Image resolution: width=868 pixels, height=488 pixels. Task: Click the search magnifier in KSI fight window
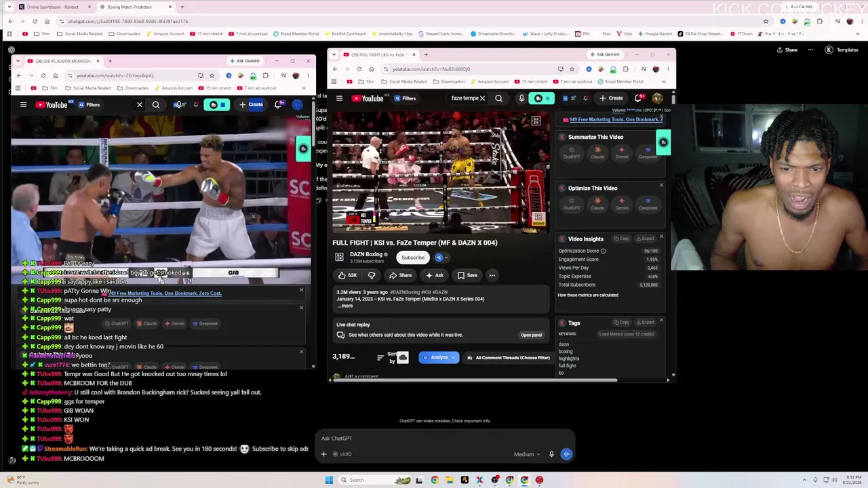tap(498, 98)
